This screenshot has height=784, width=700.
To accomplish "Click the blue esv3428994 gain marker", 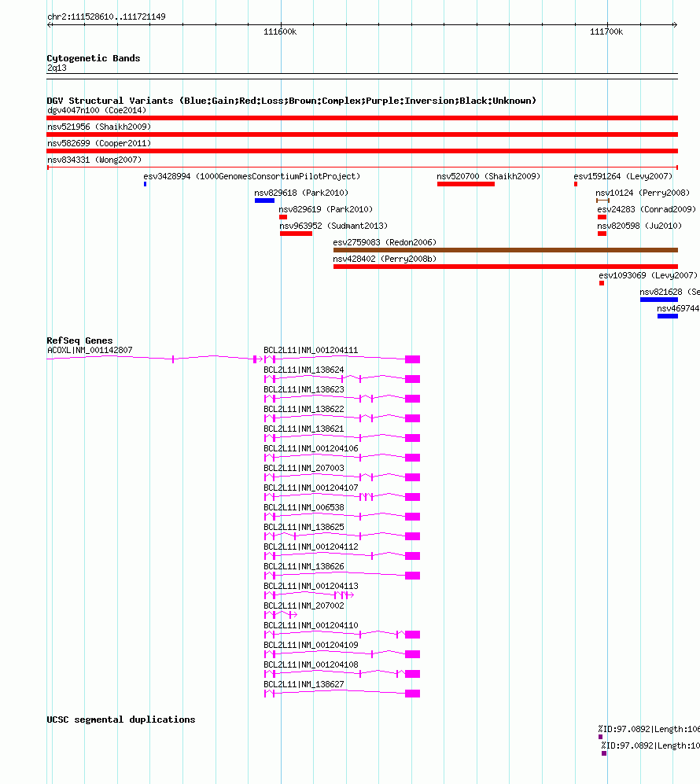I will click(x=145, y=184).
